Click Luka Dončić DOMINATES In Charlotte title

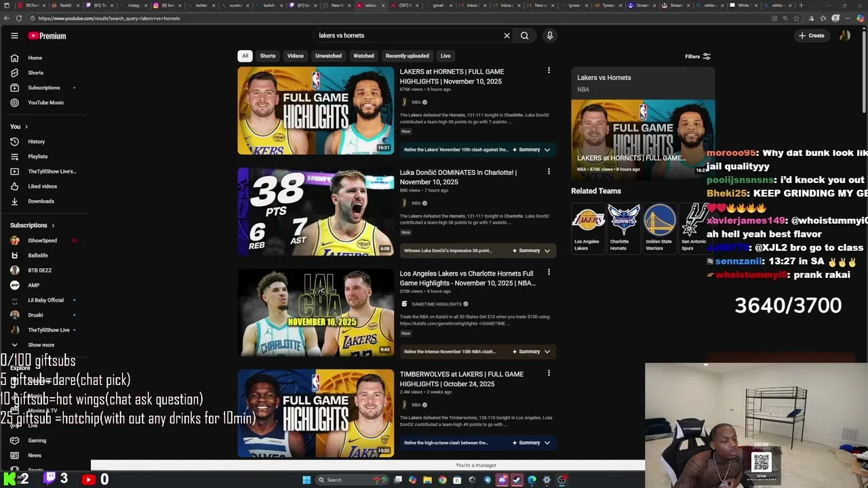[458, 177]
